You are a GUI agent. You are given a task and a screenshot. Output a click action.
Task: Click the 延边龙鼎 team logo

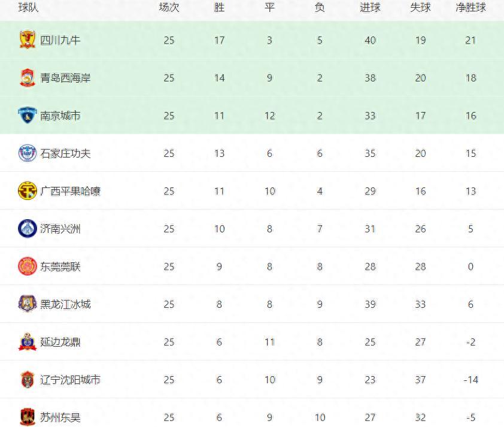click(x=28, y=341)
